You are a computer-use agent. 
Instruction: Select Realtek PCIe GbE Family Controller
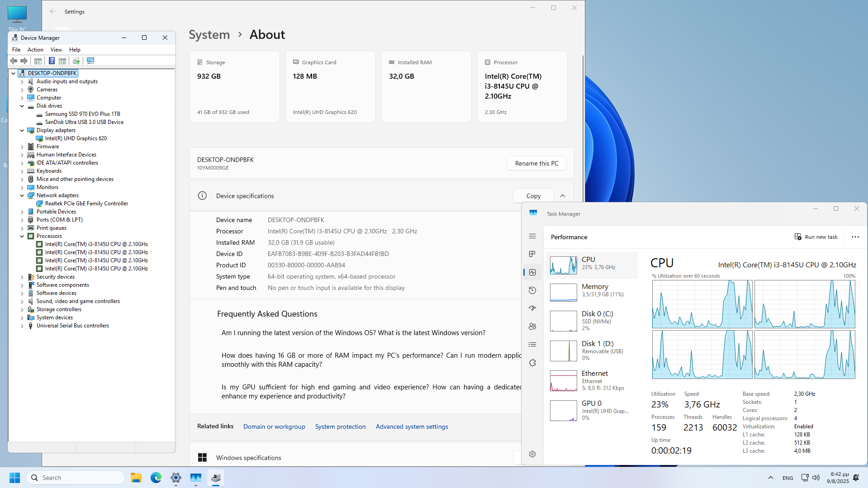pyautogui.click(x=86, y=204)
